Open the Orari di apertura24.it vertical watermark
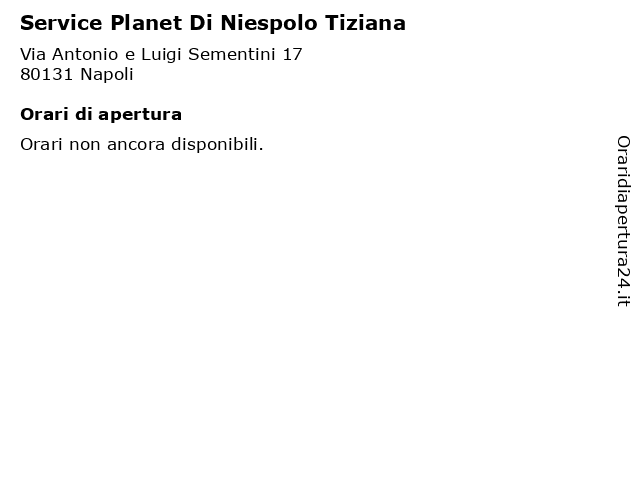Viewport: 640px width, 480px height. click(623, 221)
